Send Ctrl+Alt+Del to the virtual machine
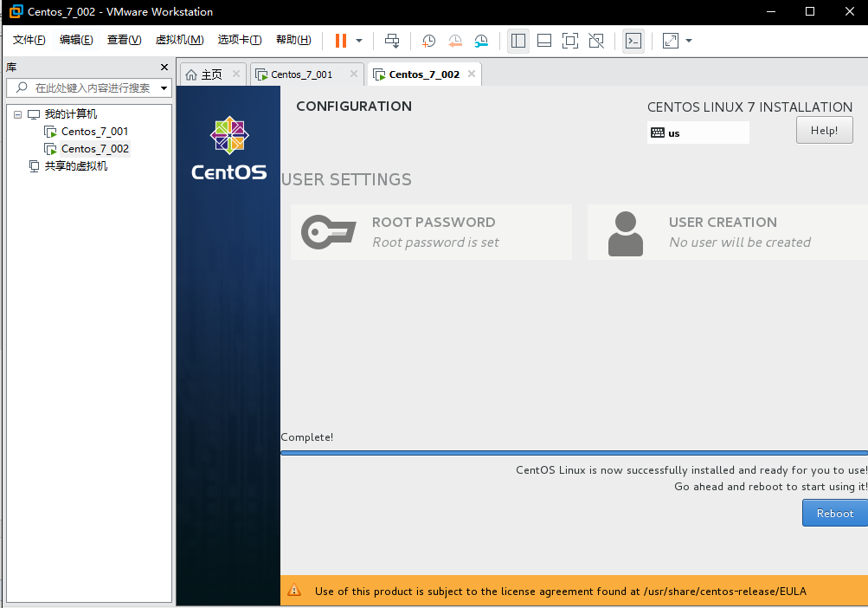Screen dimensions: 868x608 (x=392, y=41)
